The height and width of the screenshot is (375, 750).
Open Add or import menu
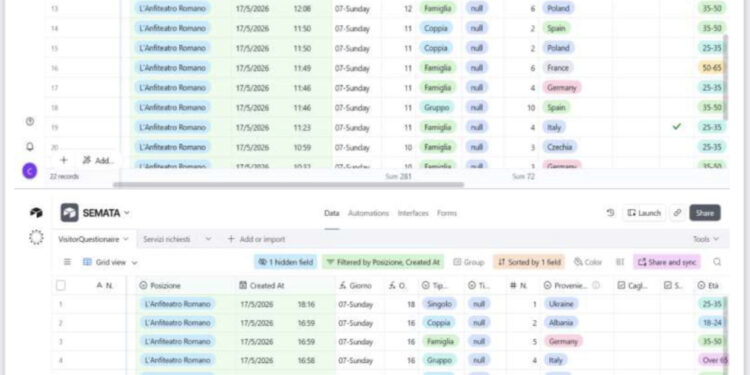256,239
